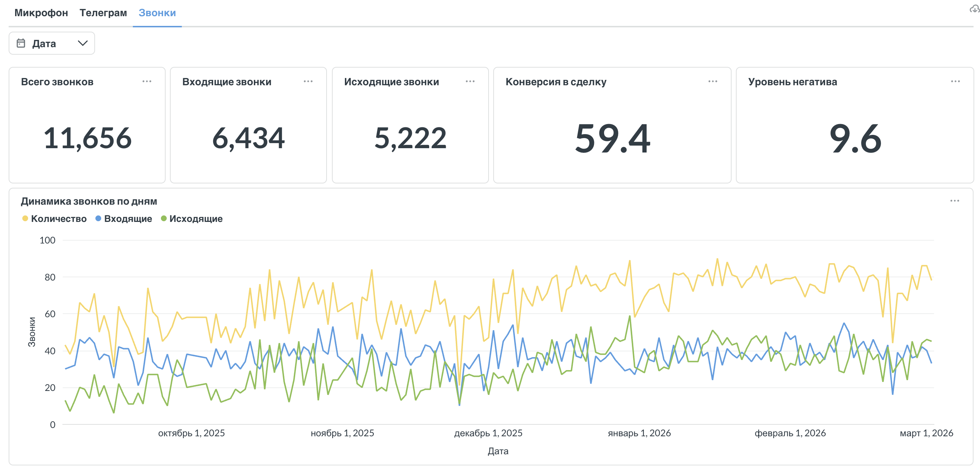The height and width of the screenshot is (469, 980).
Task: Click the calendar icon in Дата filter
Action: coord(21,43)
